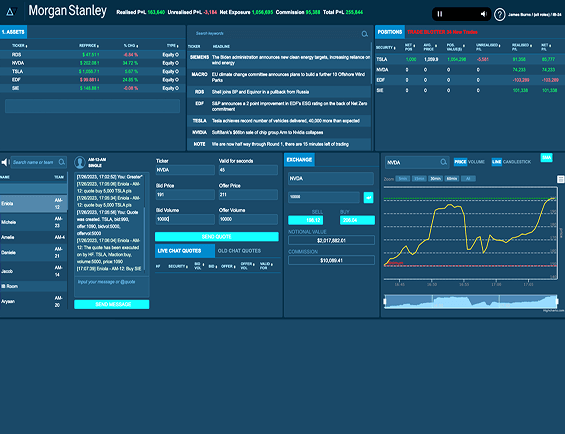Open the POSITIONS tab
Viewport: 565px width, 434px height.
[x=390, y=32]
